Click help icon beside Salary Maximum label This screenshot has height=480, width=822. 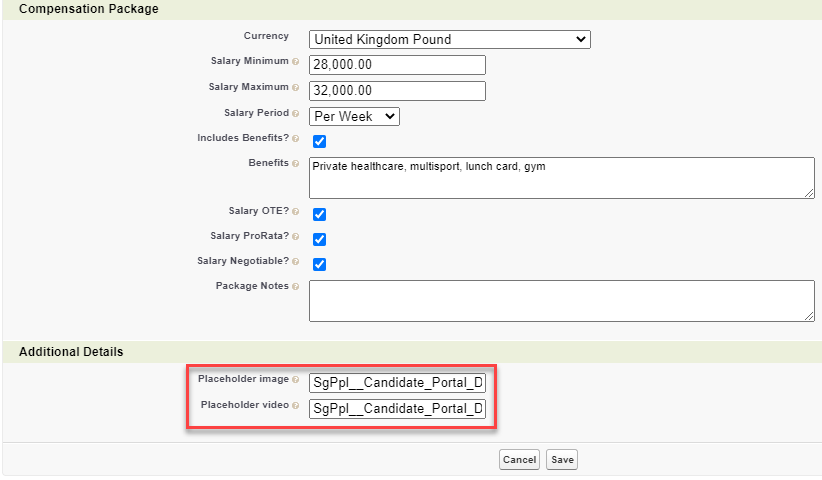click(x=296, y=88)
